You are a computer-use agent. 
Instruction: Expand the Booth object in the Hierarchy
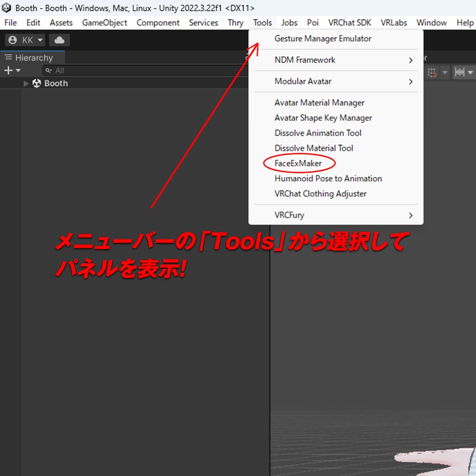pyautogui.click(x=26, y=83)
